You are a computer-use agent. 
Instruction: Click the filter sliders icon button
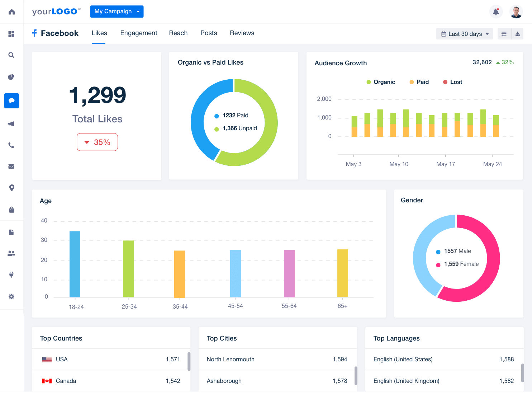coord(504,34)
